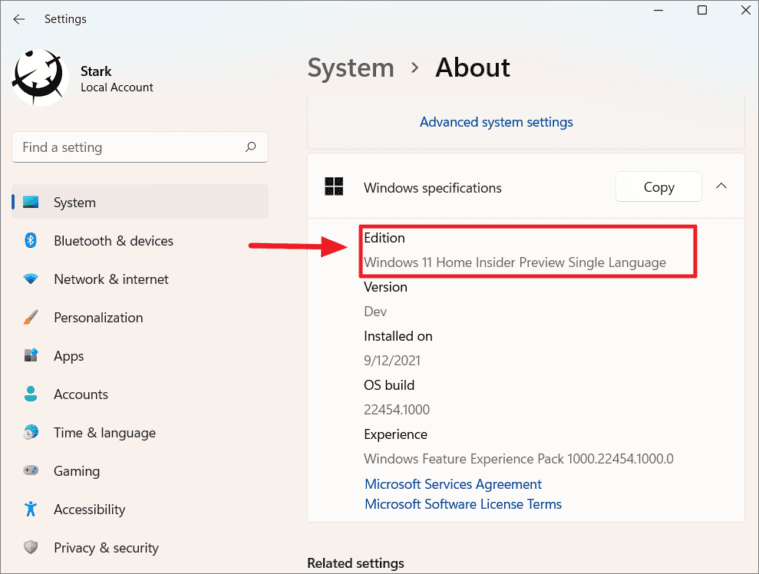This screenshot has height=574, width=759.
Task: Open Microsoft Services Agreement link
Action: [453, 484]
